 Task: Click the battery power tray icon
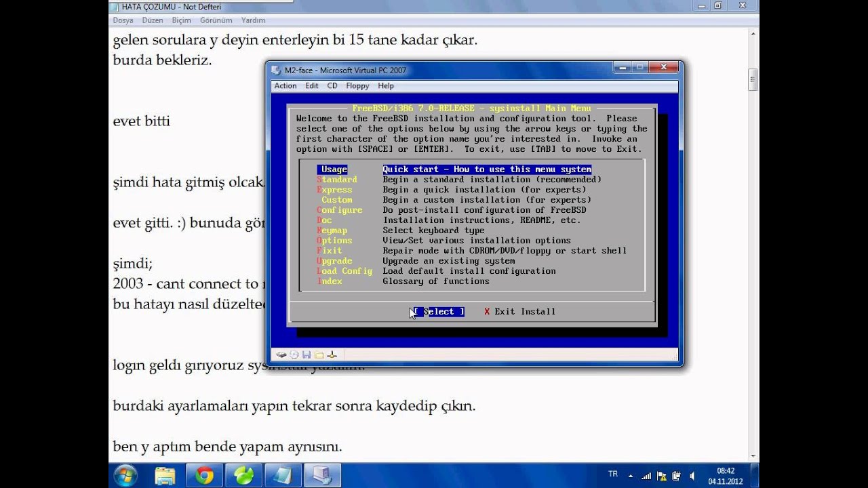click(677, 476)
